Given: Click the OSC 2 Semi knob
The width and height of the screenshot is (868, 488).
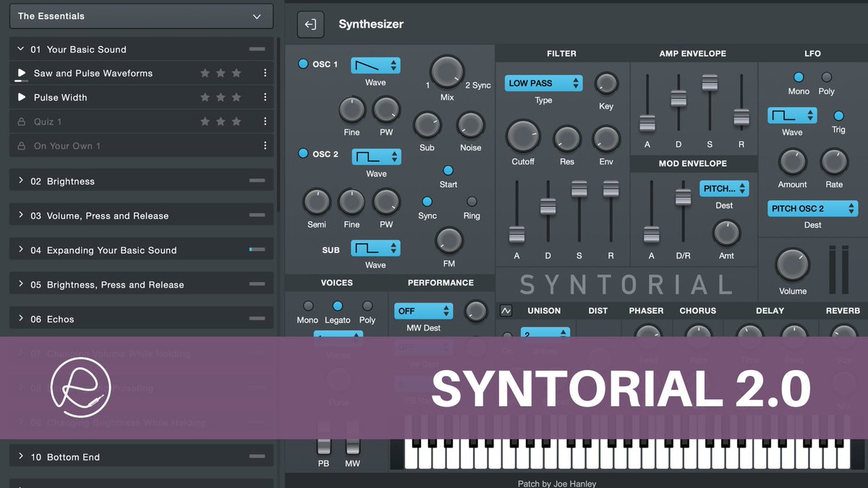Looking at the screenshot, I should [317, 202].
